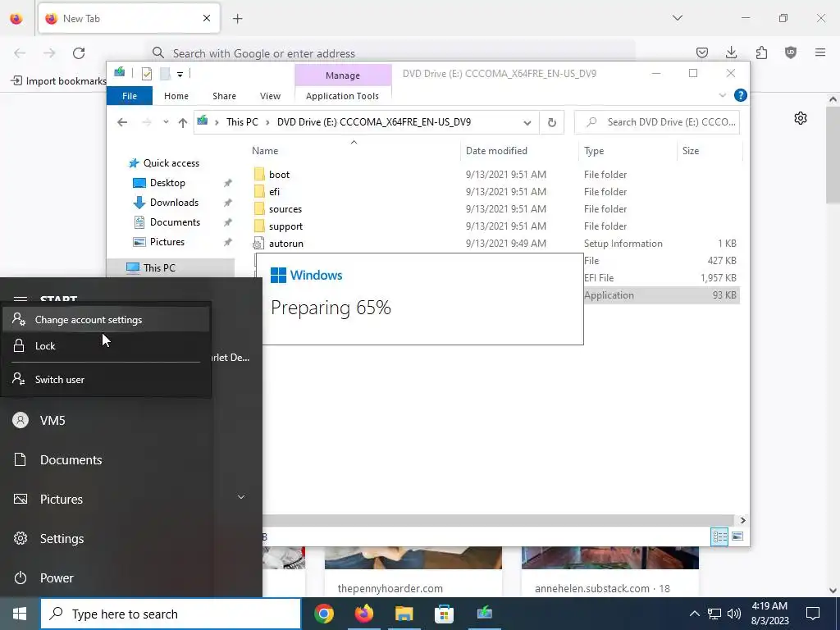Screen dimensions: 840x630
Task: Reload the Firefox page
Action: [x=79, y=53]
